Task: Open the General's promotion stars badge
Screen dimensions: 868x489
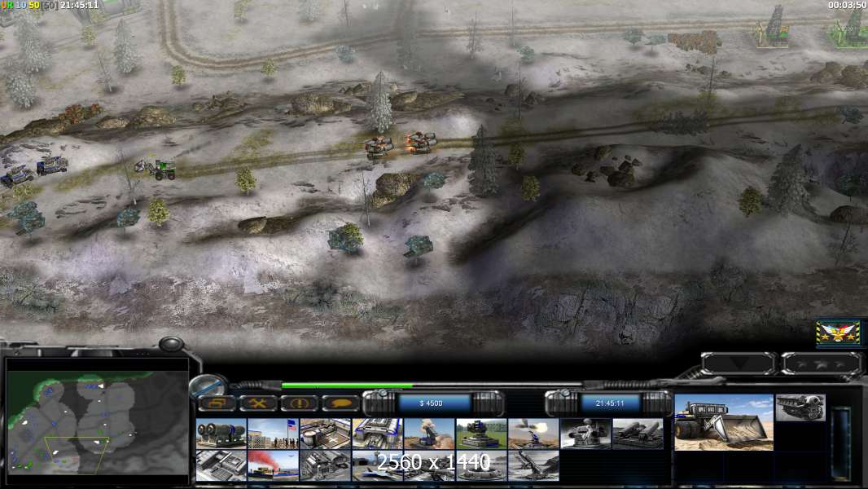Action: [839, 333]
